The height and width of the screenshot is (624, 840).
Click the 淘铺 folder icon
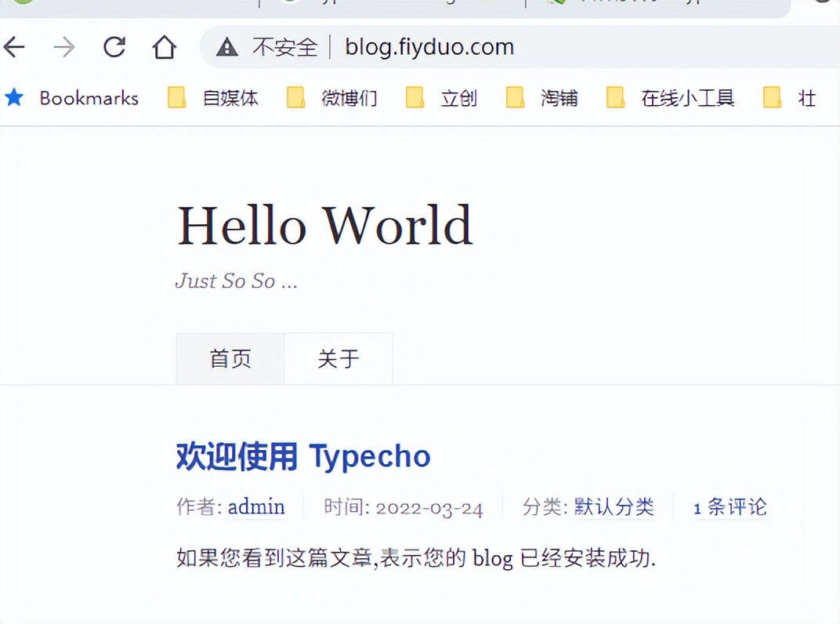coord(515,97)
